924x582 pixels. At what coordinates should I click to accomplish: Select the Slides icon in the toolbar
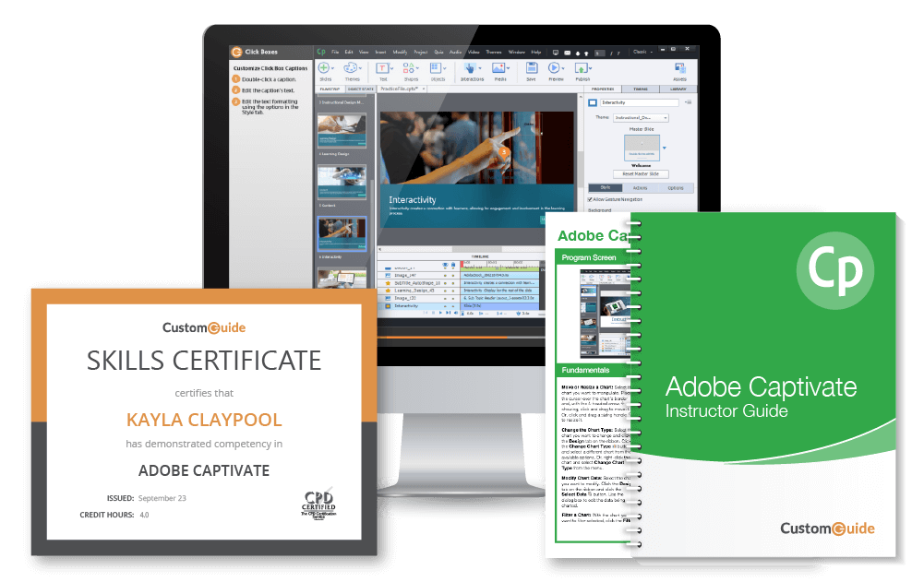click(323, 68)
